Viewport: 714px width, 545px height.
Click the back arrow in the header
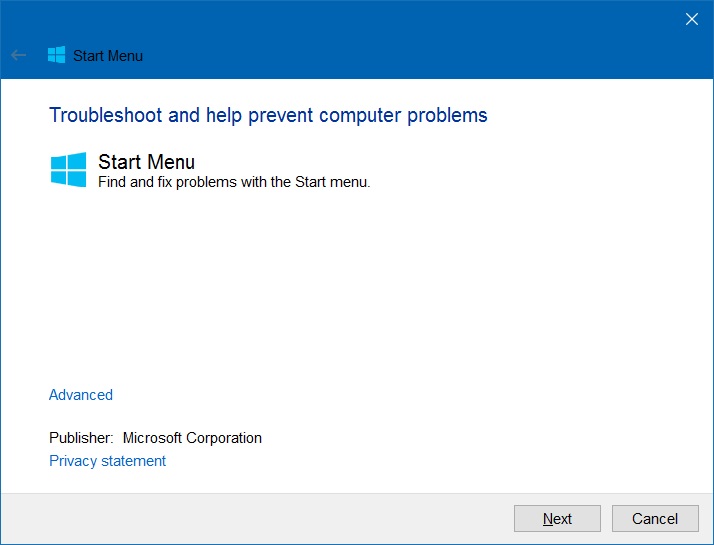point(18,56)
